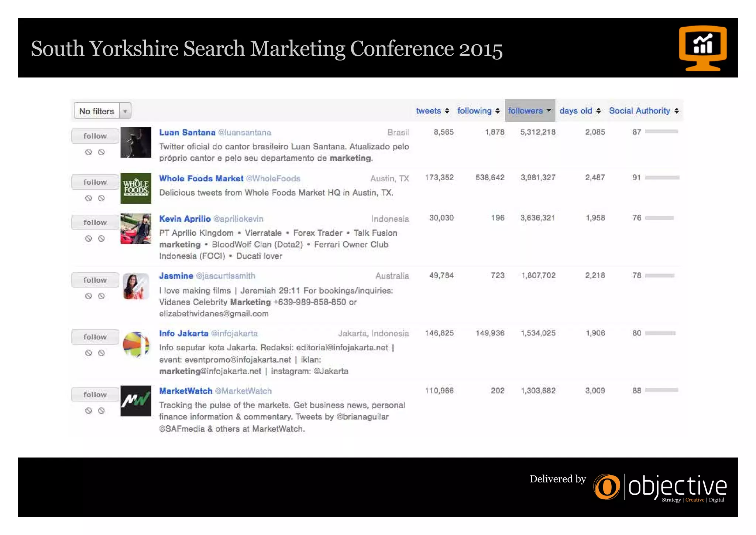This screenshot has width=756, height=535.
Task: Click Info Jakarta avatar thumbnail
Action: coord(136,344)
